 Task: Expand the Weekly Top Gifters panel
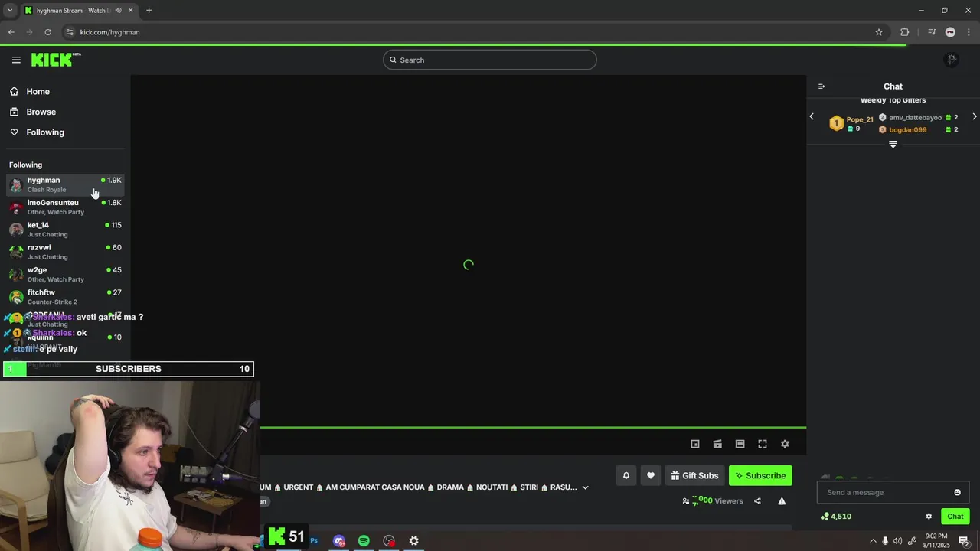[893, 144]
